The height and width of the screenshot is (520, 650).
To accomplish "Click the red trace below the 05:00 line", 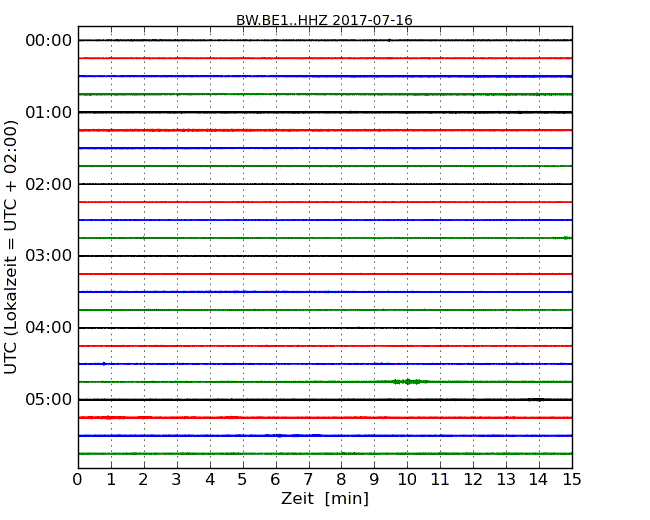I will (x=325, y=418).
